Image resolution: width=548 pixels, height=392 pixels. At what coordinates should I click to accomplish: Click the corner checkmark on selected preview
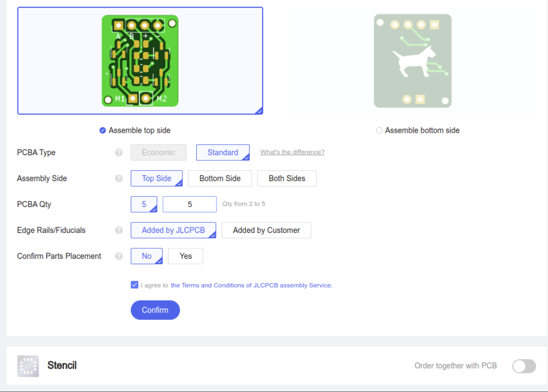coord(259,111)
